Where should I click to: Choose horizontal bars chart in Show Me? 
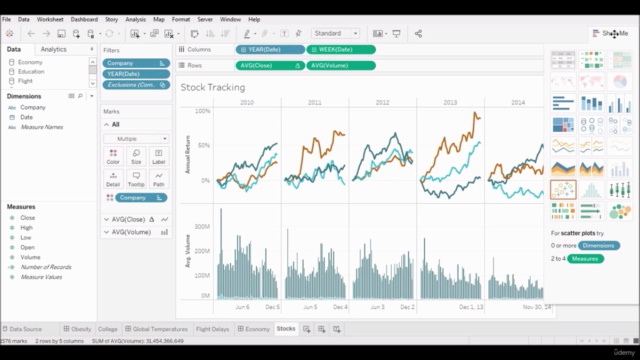(x=563, y=103)
